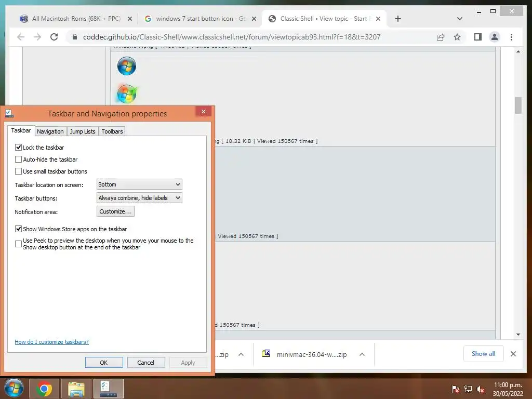Expand the minivmac download options chevron
Viewport: 532px width, 399px height.
tap(362, 354)
